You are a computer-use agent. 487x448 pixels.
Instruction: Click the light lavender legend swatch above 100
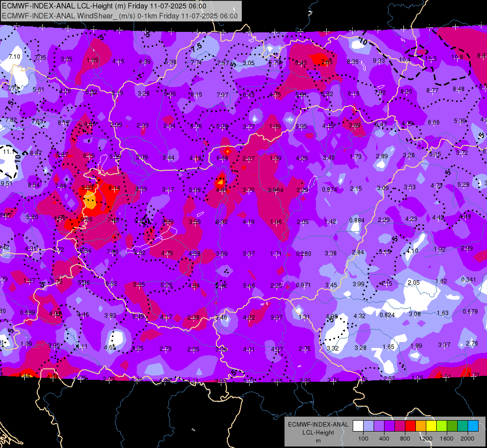tap(369, 426)
